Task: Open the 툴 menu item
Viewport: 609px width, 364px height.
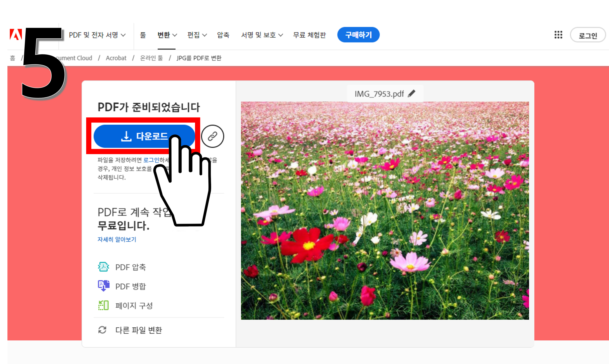Action: (x=143, y=35)
